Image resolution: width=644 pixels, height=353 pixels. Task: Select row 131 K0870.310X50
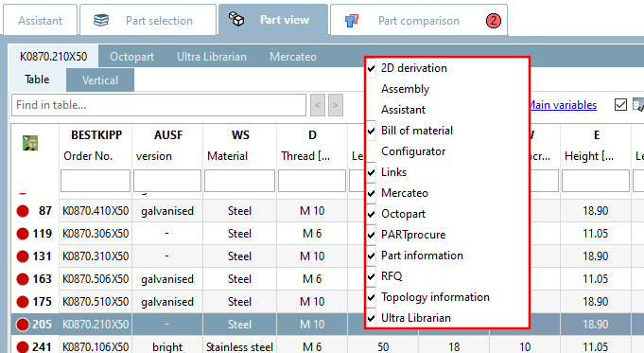(327, 256)
